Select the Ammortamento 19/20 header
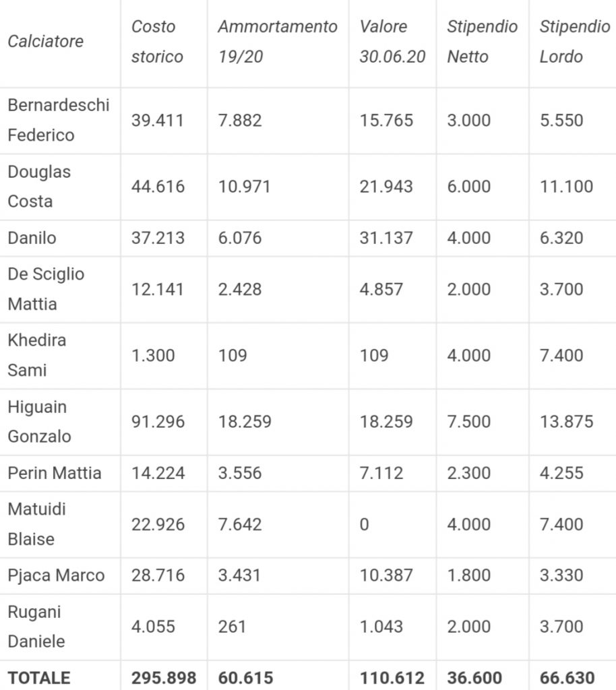Screen dimensions: 616x690 point(277,42)
